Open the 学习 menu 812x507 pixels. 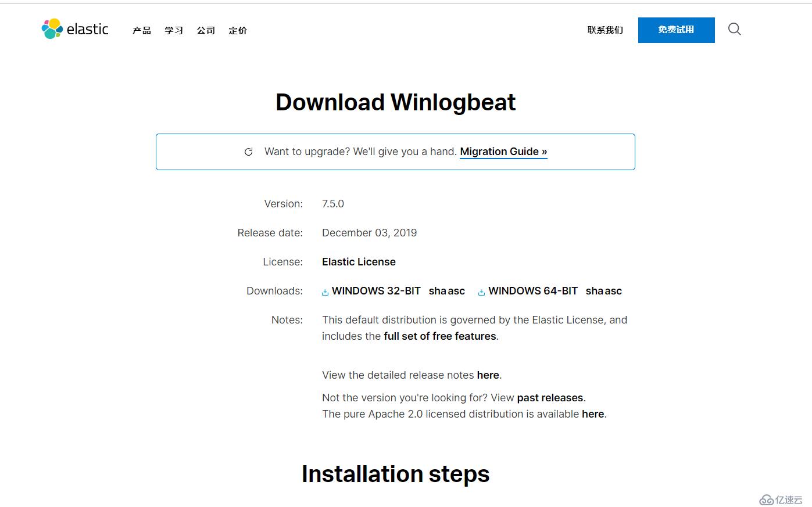(x=174, y=30)
